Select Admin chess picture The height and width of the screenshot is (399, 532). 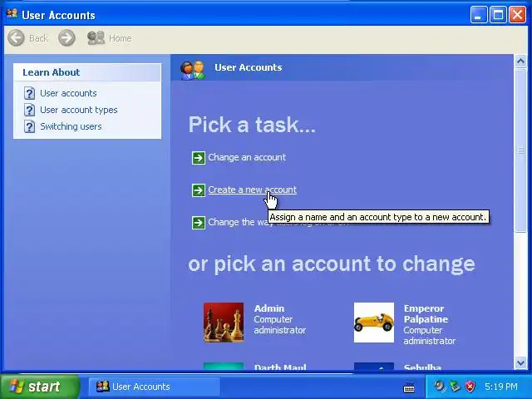tap(224, 323)
